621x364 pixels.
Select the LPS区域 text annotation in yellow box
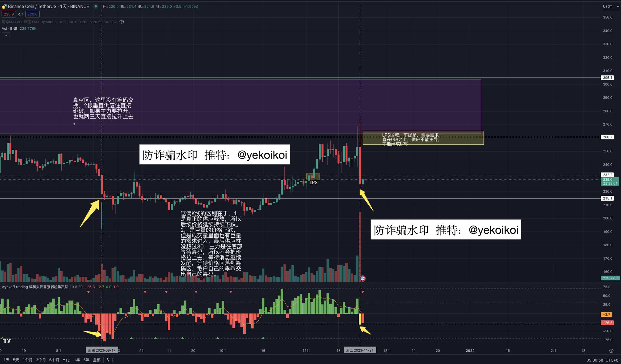[x=412, y=139]
